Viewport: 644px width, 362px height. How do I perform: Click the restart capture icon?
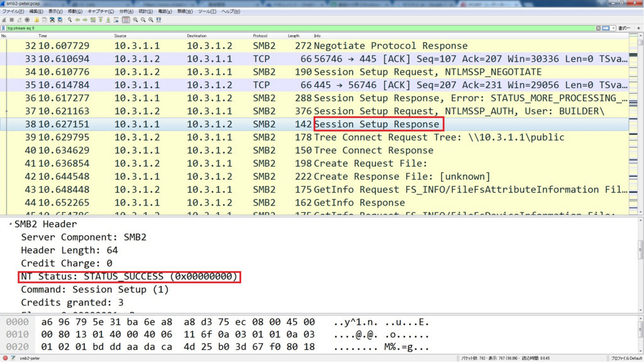tap(19, 19)
